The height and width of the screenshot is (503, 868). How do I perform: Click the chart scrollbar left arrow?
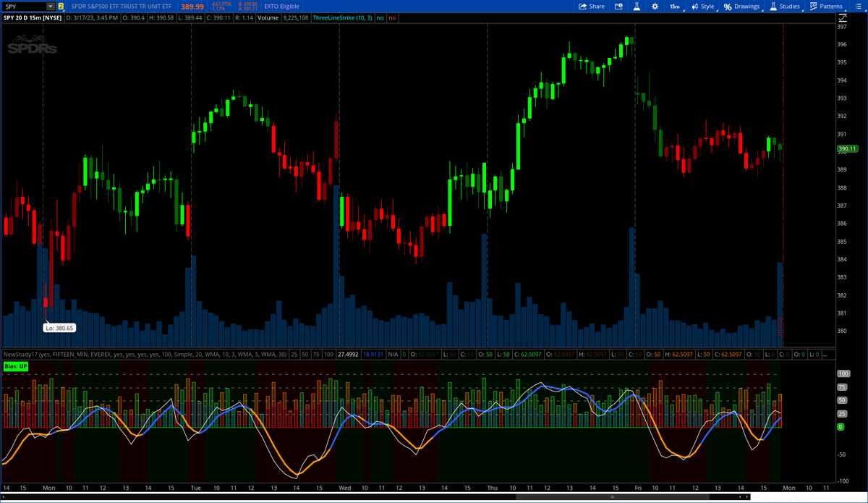pos(4,498)
